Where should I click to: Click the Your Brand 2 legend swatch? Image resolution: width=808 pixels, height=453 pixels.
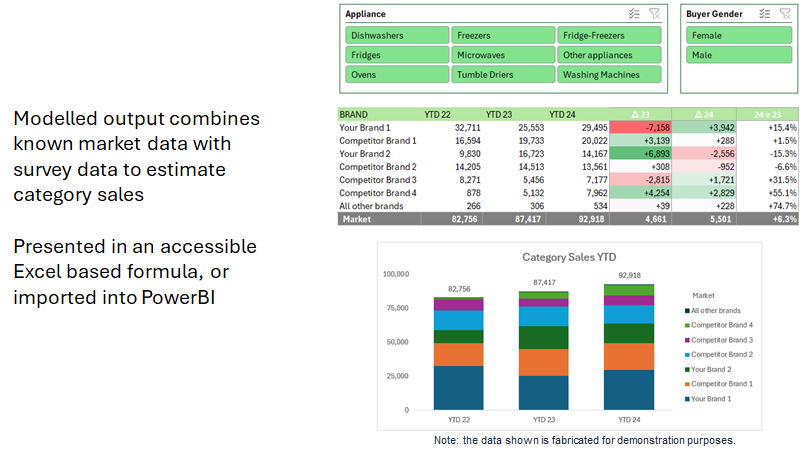pos(687,370)
